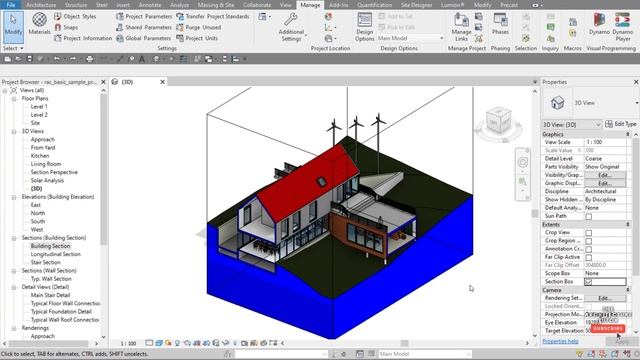Launch Dynamo Player
This screenshot has width=640, height=360.
click(x=623, y=27)
